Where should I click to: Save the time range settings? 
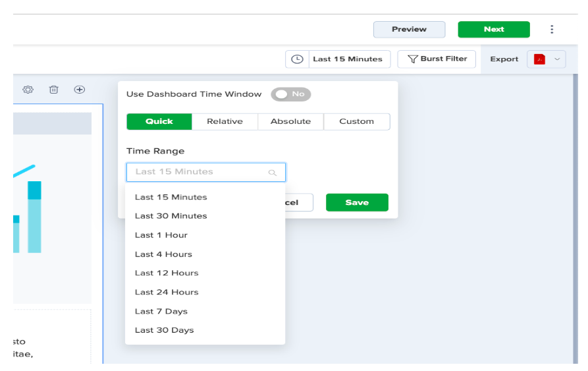[357, 202]
